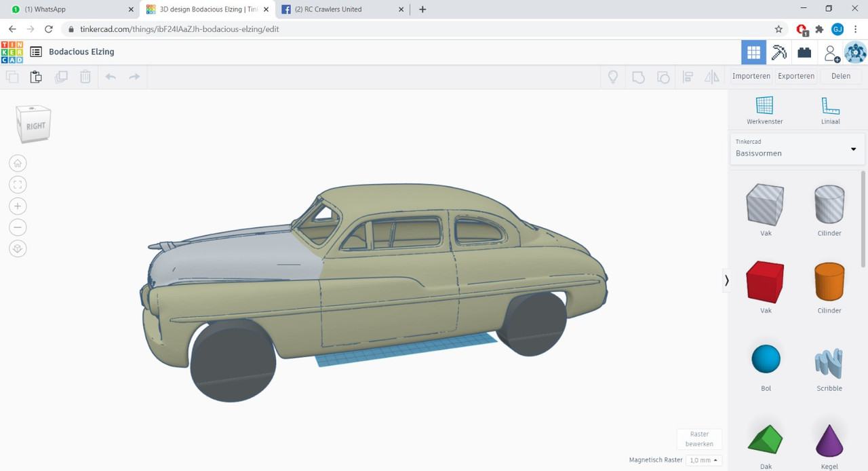
Task: Open the user profile avatar
Action: click(855, 52)
